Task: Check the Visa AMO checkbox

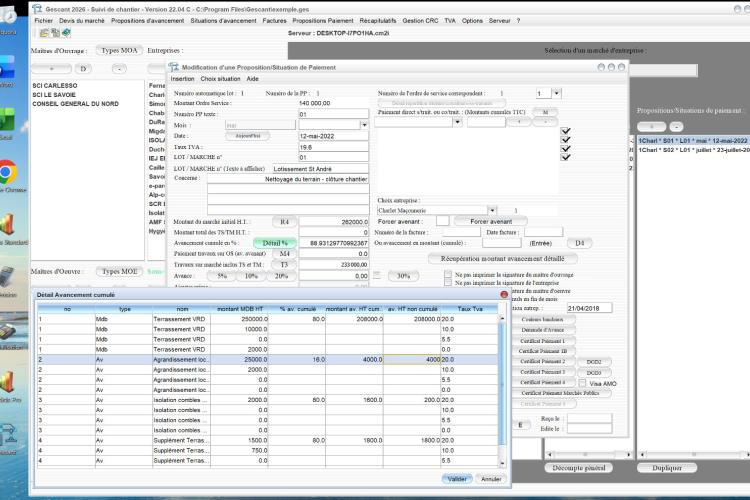Action: (x=582, y=383)
